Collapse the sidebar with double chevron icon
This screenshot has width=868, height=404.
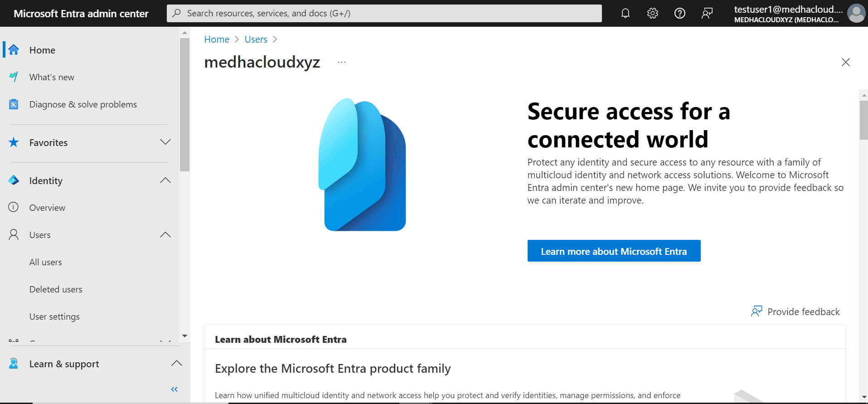tap(175, 389)
